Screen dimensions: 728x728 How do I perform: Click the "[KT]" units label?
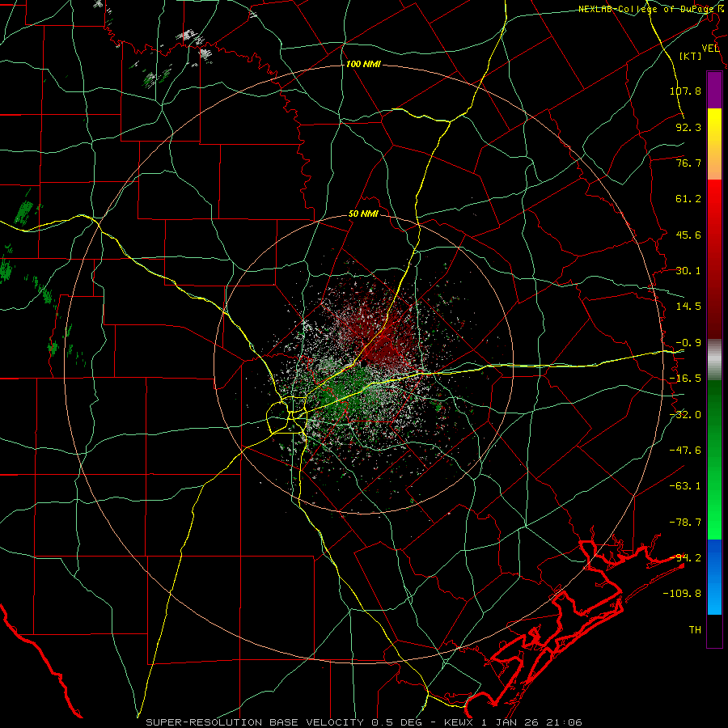[x=691, y=56]
